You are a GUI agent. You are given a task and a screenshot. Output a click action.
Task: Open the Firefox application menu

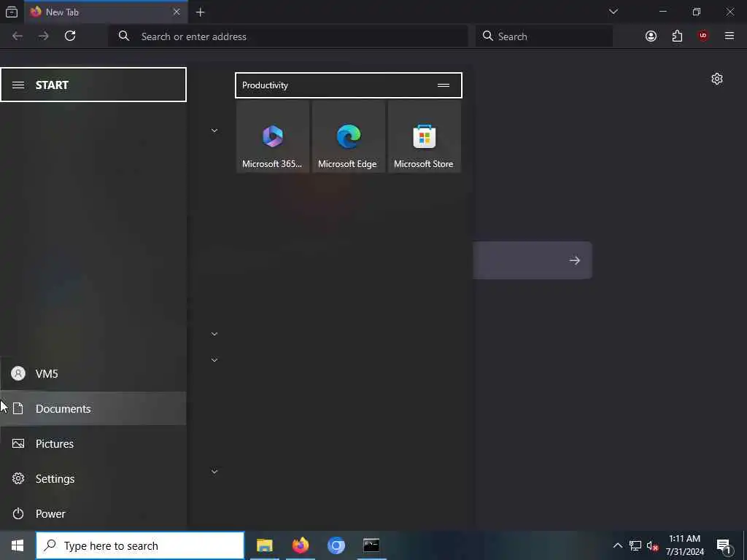point(729,36)
